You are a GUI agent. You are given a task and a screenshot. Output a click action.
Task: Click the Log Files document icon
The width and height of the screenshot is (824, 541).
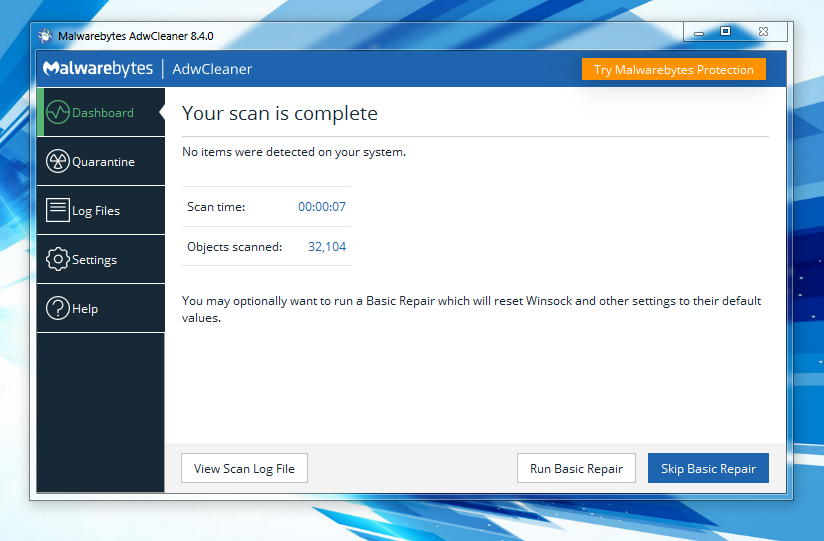click(58, 210)
